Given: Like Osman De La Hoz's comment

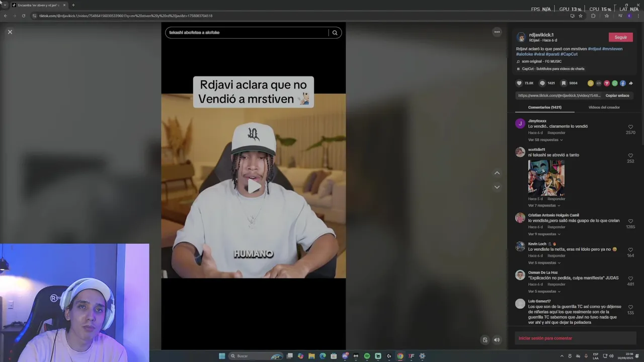Looking at the screenshot, I should point(630,279).
